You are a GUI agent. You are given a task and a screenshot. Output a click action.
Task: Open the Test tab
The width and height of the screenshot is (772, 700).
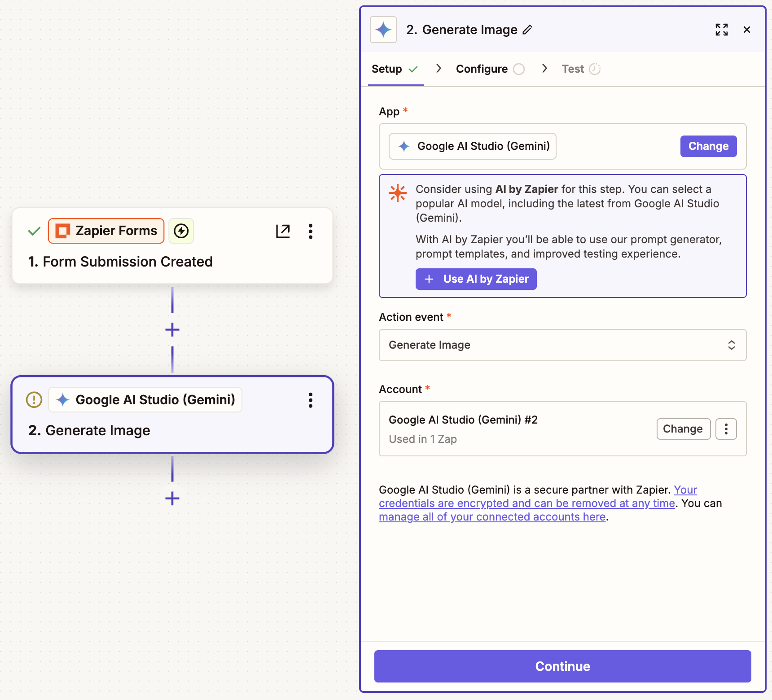click(x=573, y=69)
